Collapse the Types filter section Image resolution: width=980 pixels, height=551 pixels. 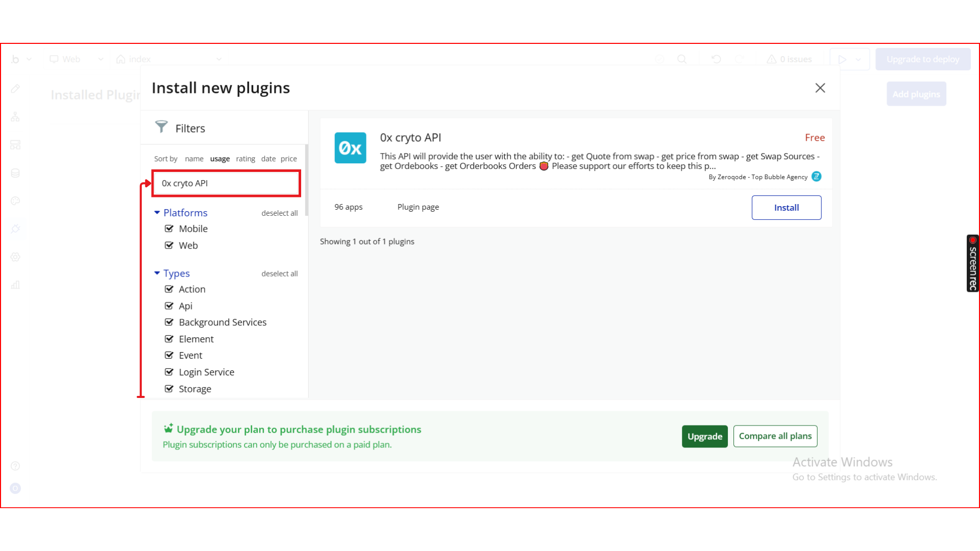[157, 273]
